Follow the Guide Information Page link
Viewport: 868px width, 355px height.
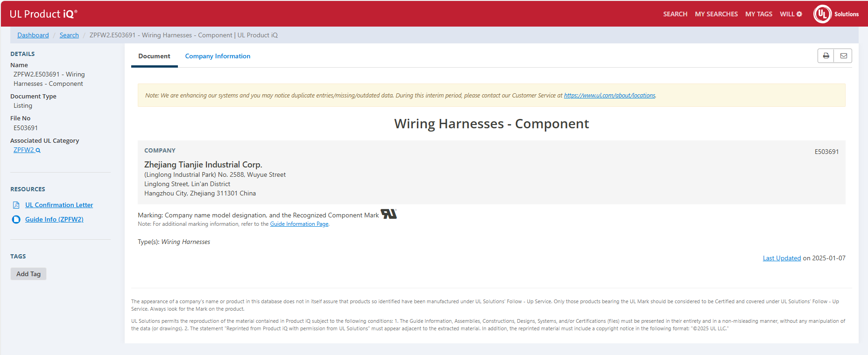tap(299, 224)
